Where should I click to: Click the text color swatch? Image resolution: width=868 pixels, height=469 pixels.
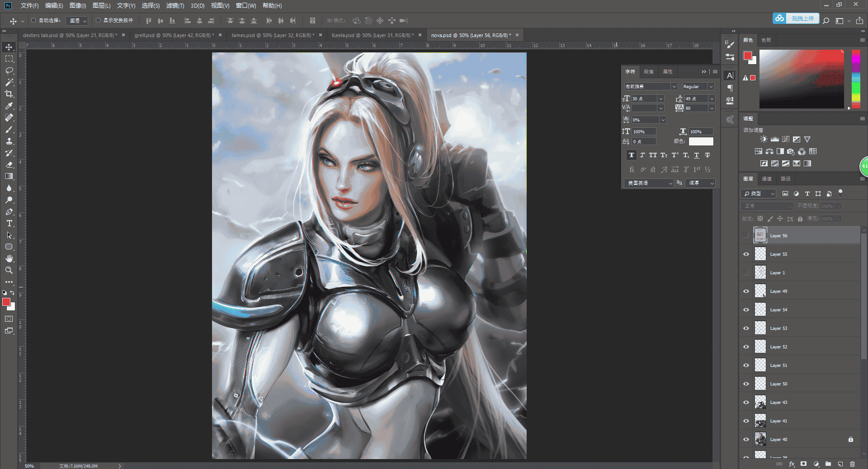coord(701,141)
